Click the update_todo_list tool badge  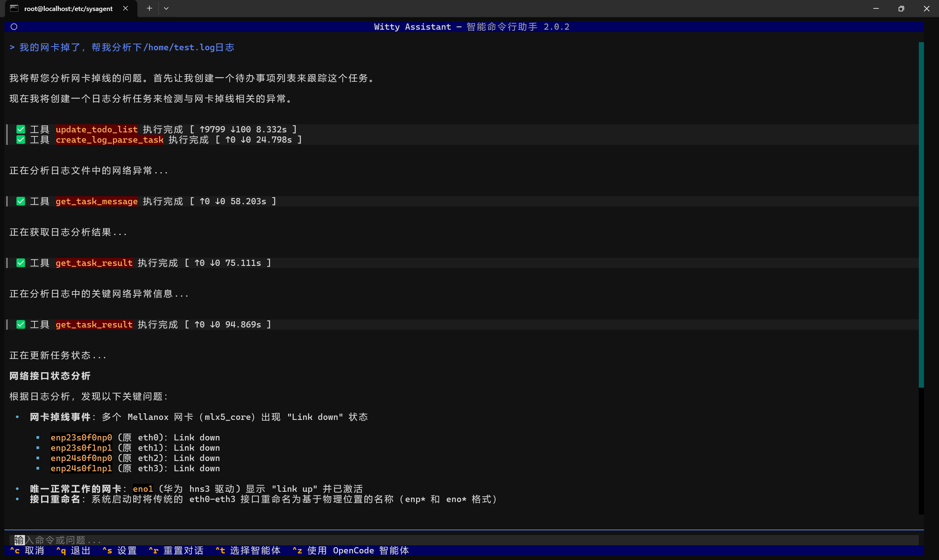point(97,129)
